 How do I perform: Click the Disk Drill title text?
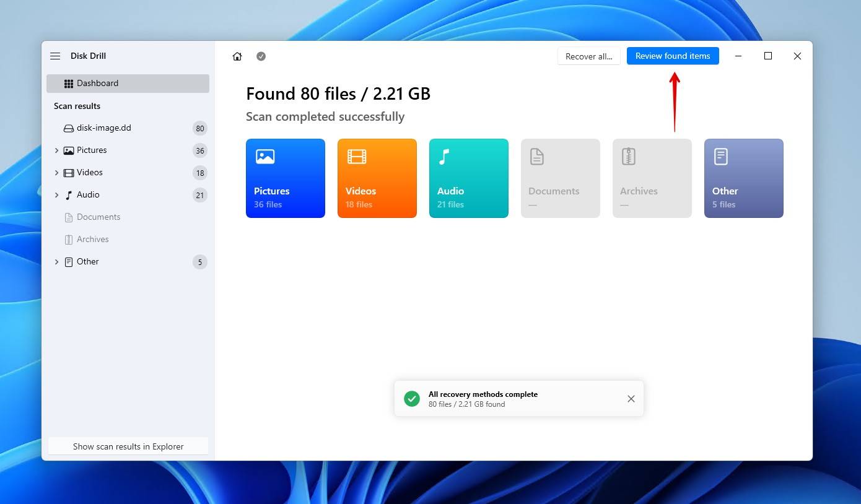(88, 56)
